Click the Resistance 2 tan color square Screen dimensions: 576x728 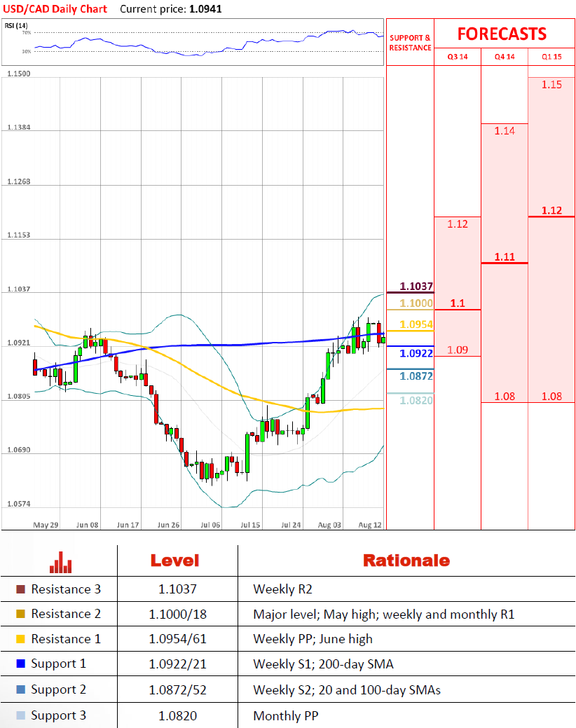tap(20, 614)
